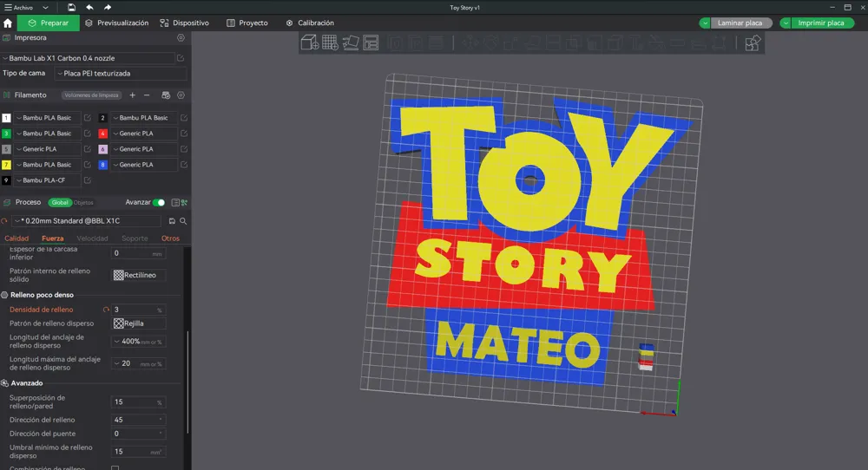Click the green filament 3 color swatch
Image resolution: width=868 pixels, height=470 pixels.
pyautogui.click(x=6, y=134)
